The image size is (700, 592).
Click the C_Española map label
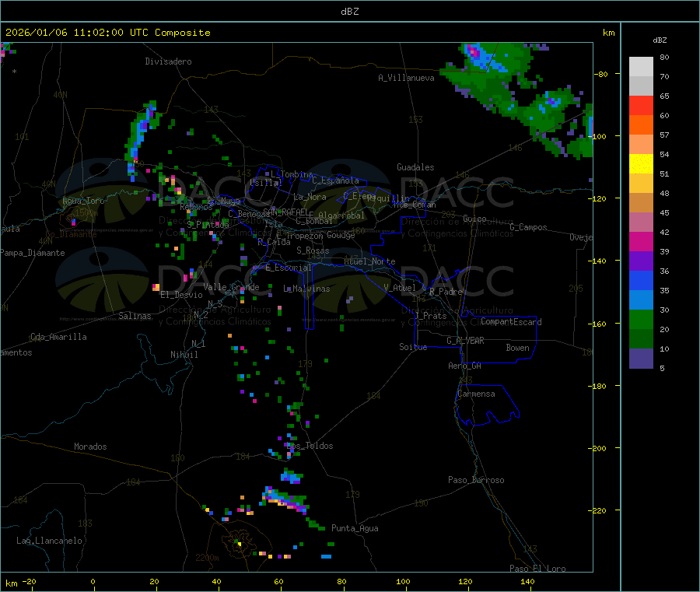[335, 180]
